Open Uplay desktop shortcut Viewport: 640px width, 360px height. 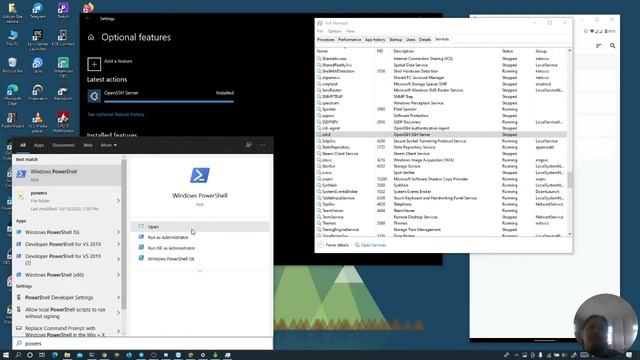coord(38,65)
